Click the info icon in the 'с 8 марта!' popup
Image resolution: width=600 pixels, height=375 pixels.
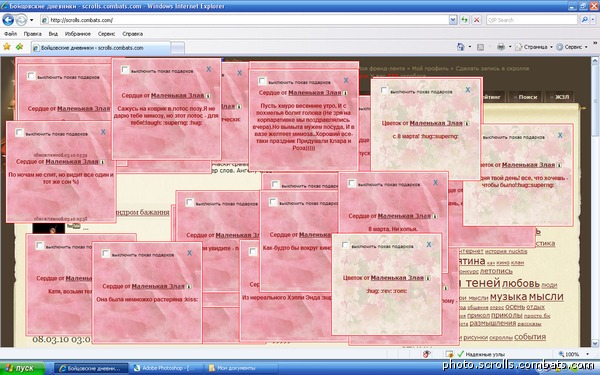(x=467, y=124)
